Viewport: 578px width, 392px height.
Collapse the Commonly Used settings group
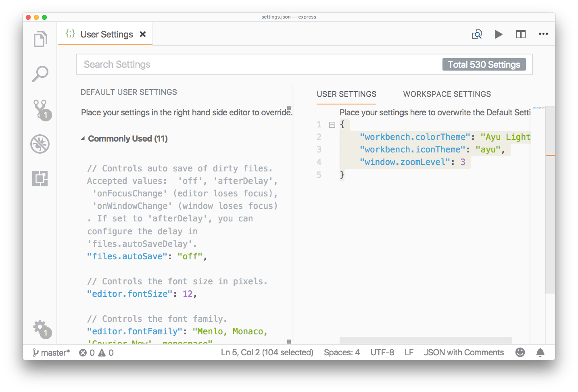point(83,139)
